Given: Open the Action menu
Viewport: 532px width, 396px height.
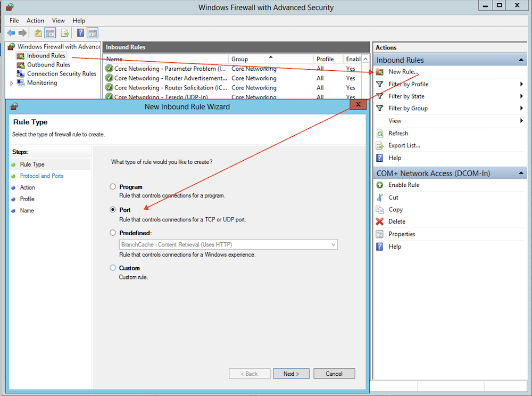Looking at the screenshot, I should 36,21.
